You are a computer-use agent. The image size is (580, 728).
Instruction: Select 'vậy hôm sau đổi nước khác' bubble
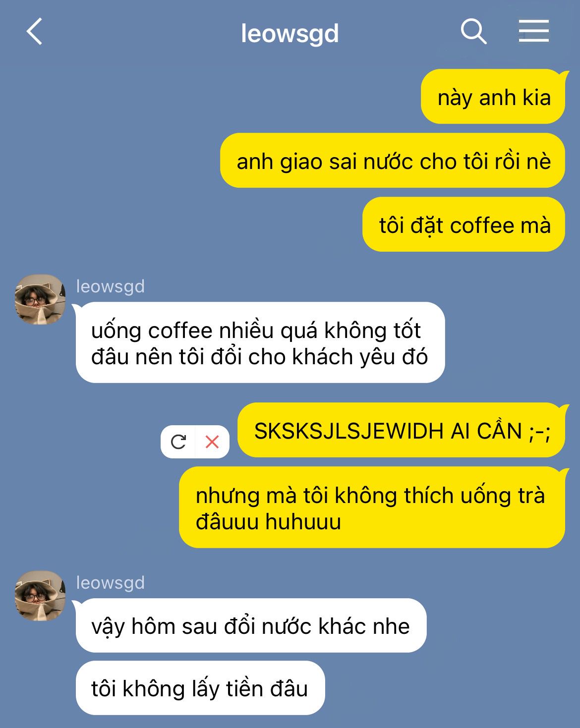251,625
